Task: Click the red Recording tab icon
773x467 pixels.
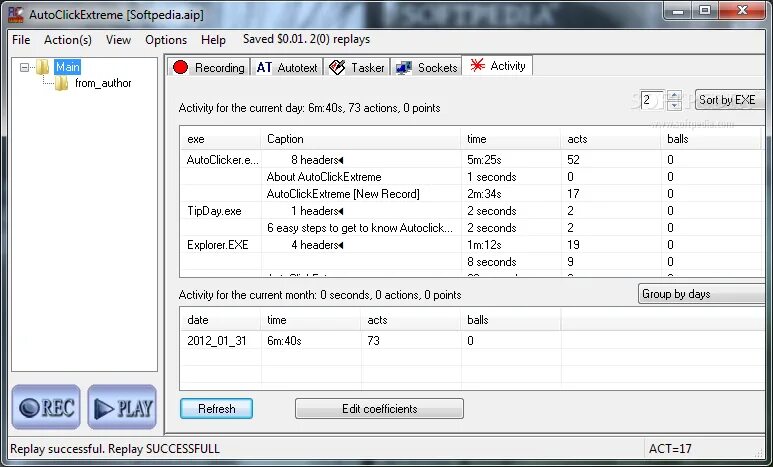Action: [180, 67]
